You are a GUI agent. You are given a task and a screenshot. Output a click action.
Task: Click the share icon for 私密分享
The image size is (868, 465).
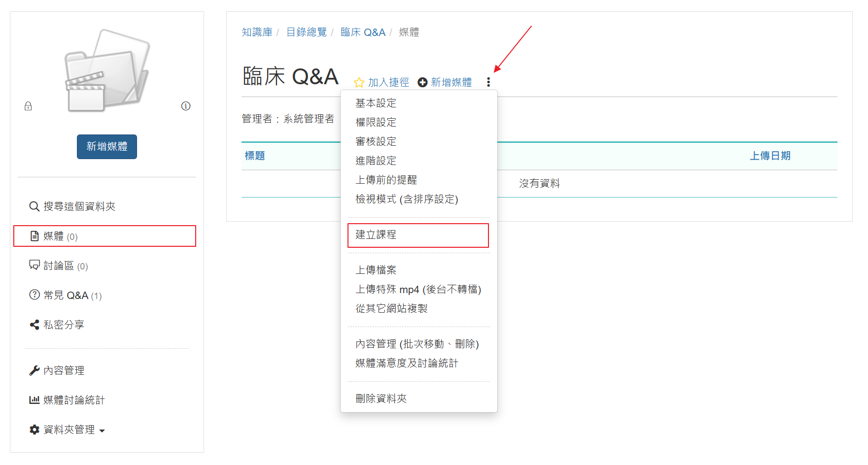34,325
